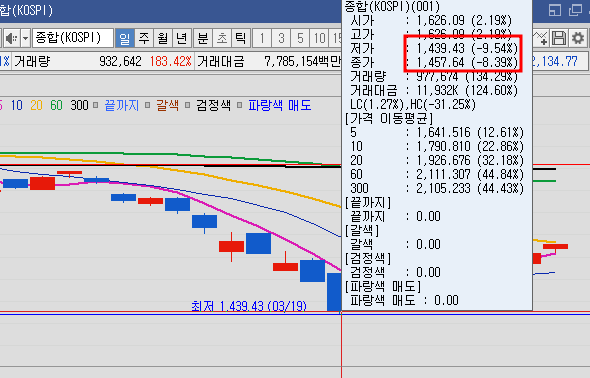Select the 틱 tick chart button
Viewport: 590px width, 378px height.
241,38
